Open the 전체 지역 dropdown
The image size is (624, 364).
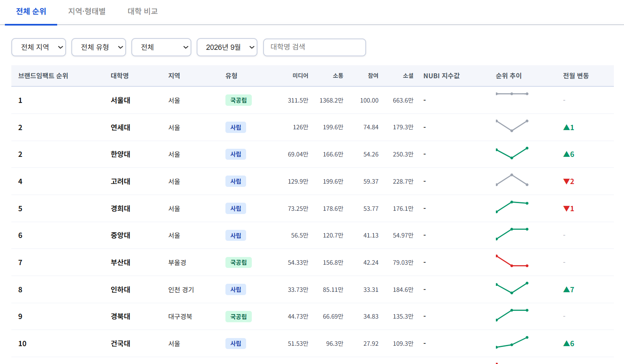coord(39,47)
